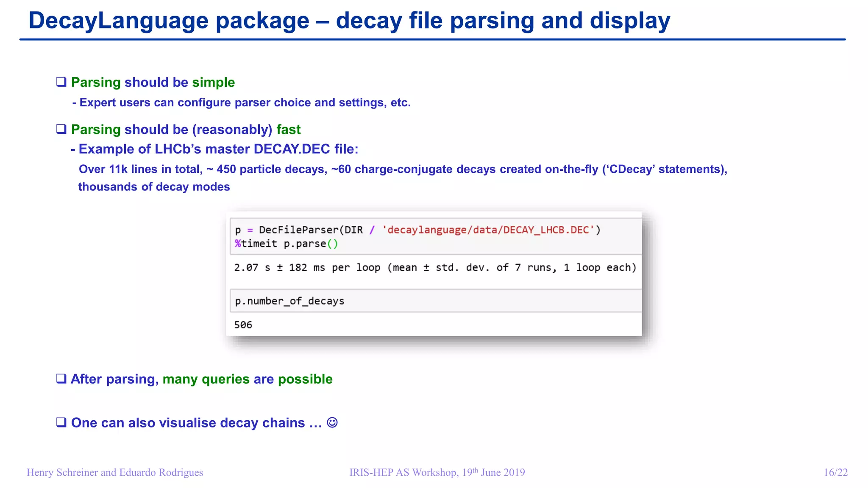Click footer 'IRIS-HEP AS Workshop, 19th June 2019'

437,472
